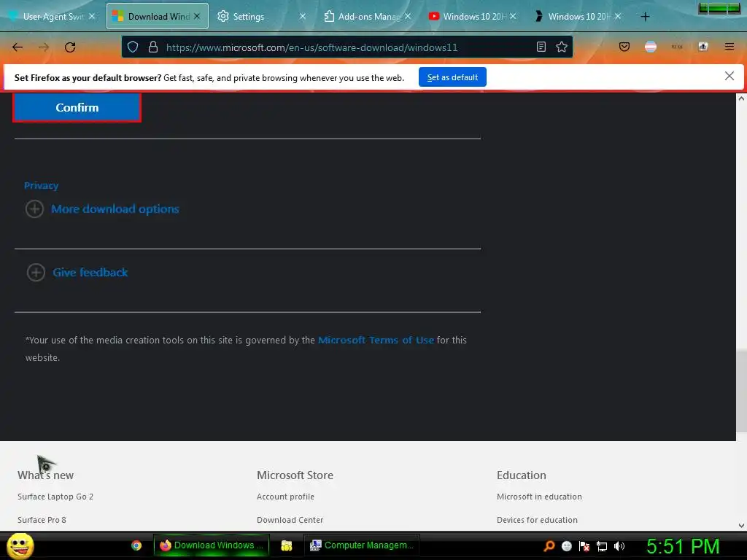
Task: Open the folder icon in the taskbar
Action: [286, 545]
